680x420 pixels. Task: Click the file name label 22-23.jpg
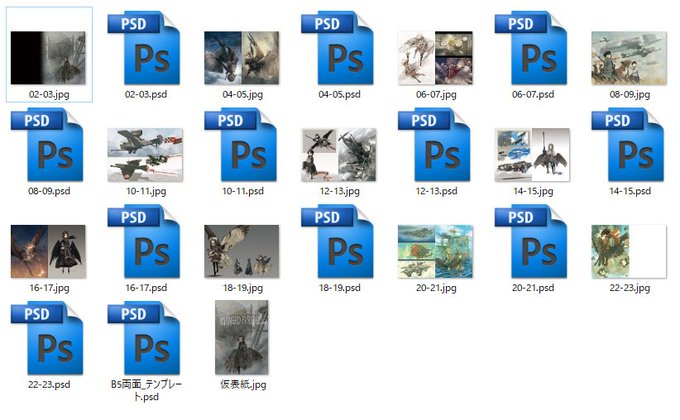coord(630,288)
